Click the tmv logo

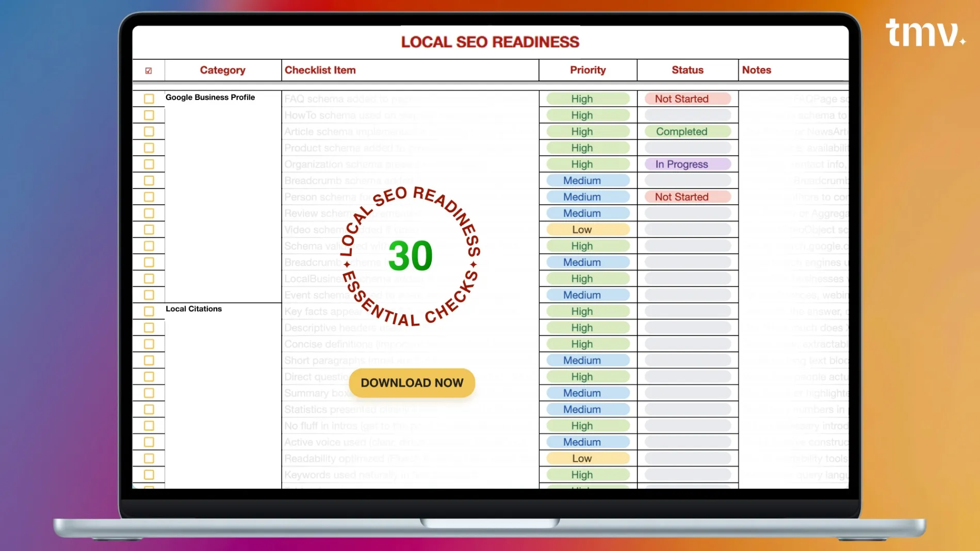pos(924,33)
